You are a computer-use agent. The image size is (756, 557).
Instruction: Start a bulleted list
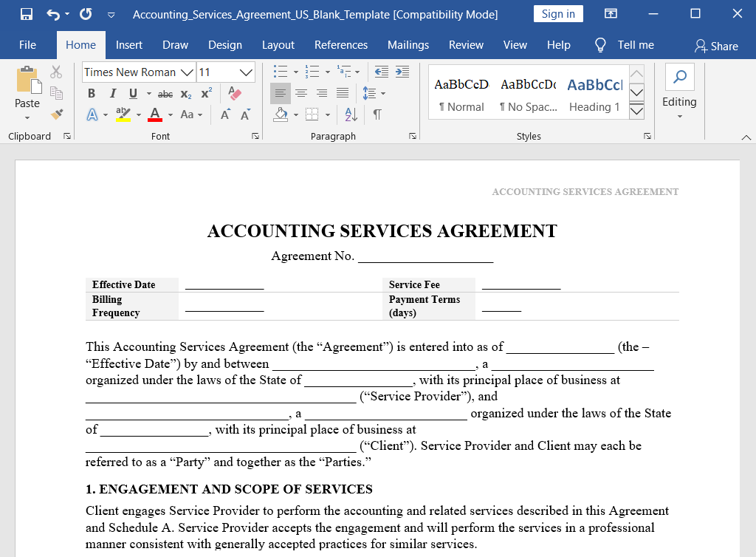[x=281, y=72]
